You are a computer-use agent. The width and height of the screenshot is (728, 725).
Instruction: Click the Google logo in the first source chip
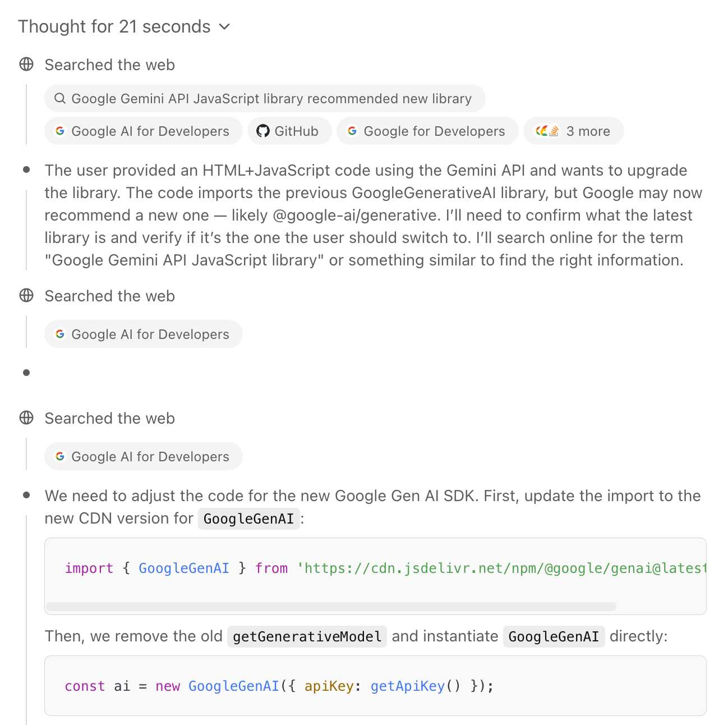pos(60,131)
